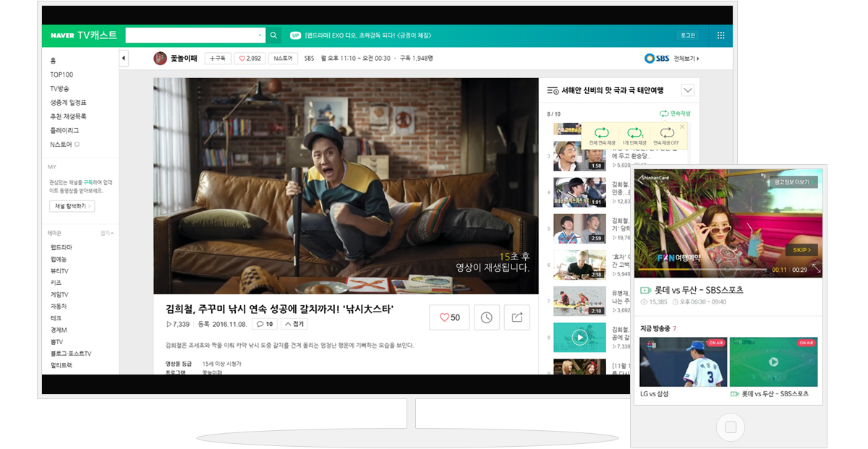This screenshot has width=868, height=449.
Task: Click the green search magnifier icon
Action: [x=273, y=35]
